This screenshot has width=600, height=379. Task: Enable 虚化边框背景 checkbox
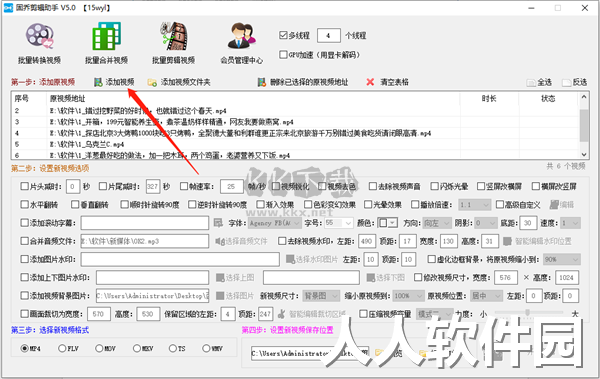(x=431, y=259)
